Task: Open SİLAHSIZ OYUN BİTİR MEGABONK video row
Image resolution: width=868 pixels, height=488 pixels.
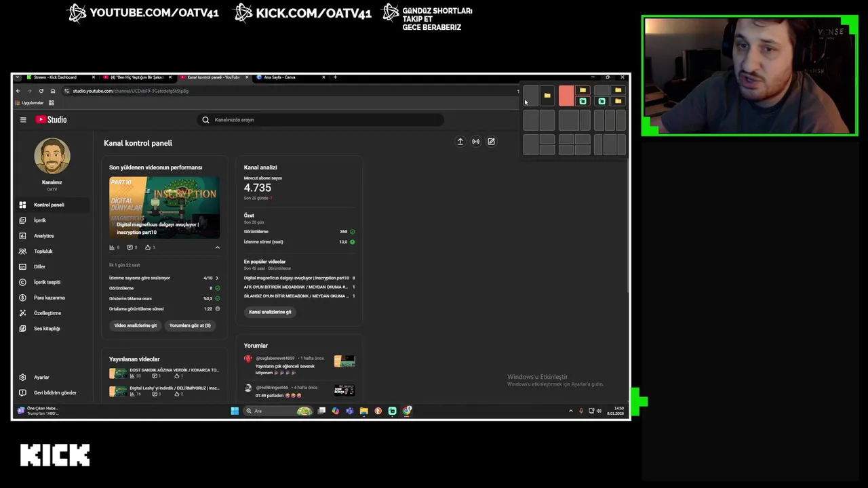Action: tap(299, 296)
